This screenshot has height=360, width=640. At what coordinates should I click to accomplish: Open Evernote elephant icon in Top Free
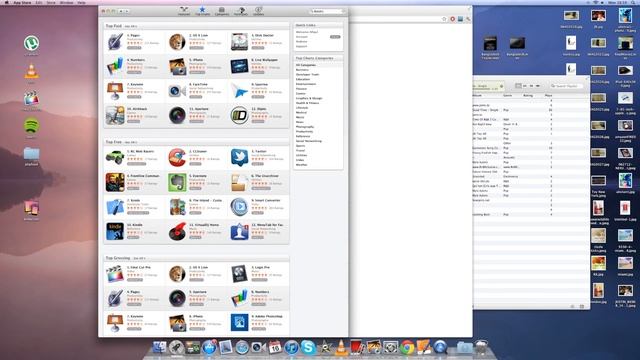coord(177,182)
